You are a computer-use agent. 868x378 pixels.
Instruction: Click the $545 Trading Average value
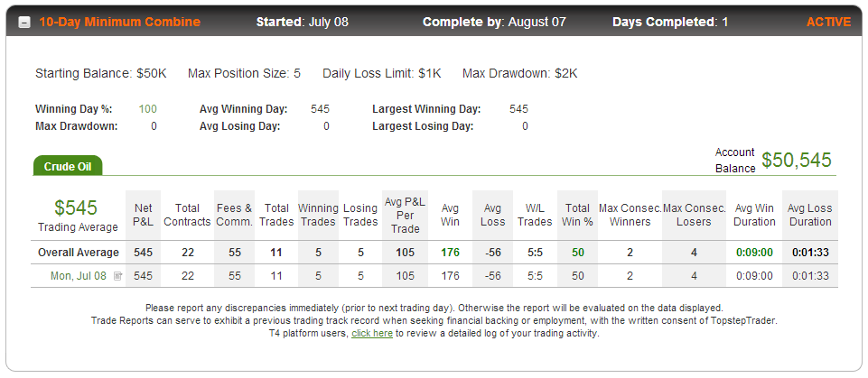tap(76, 207)
